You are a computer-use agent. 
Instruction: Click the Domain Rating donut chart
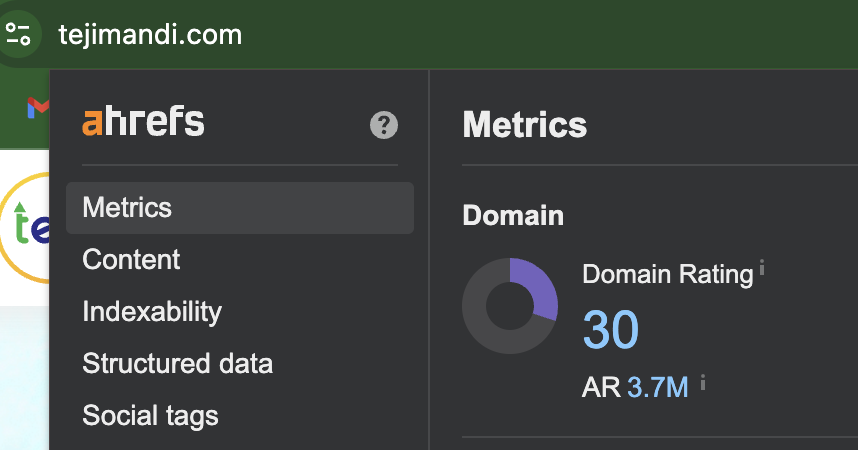click(x=510, y=305)
